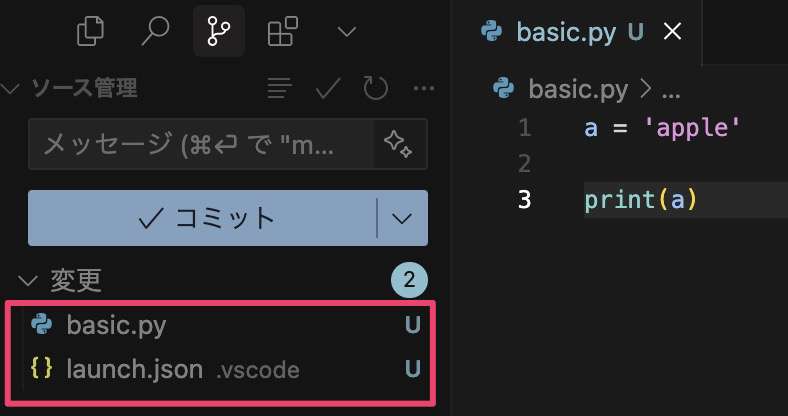This screenshot has height=416, width=788.
Task: Refresh source control with circular arrow
Action: [x=375, y=88]
